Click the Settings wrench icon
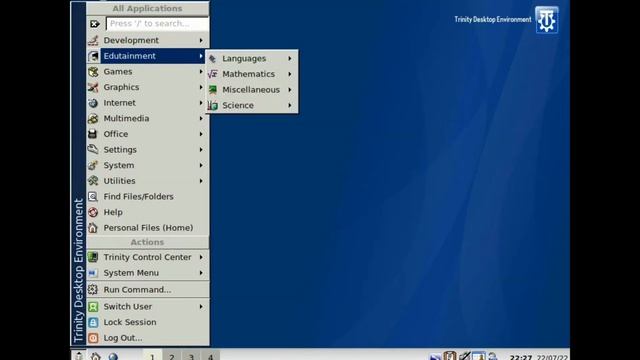 point(93,150)
